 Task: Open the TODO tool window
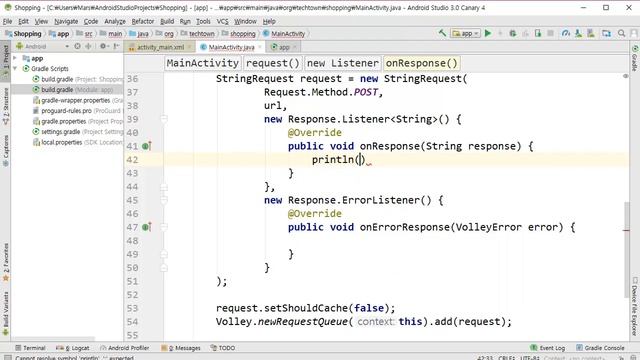pyautogui.click(x=223, y=348)
